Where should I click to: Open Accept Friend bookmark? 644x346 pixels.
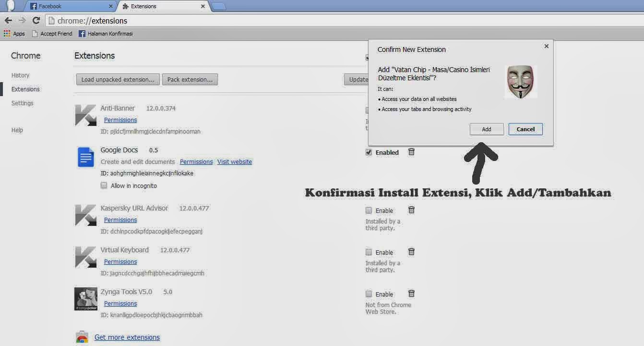(x=52, y=34)
